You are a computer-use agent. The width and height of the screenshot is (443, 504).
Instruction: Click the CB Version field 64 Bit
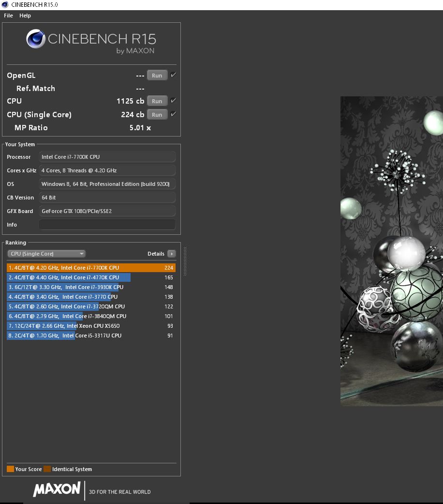point(107,198)
